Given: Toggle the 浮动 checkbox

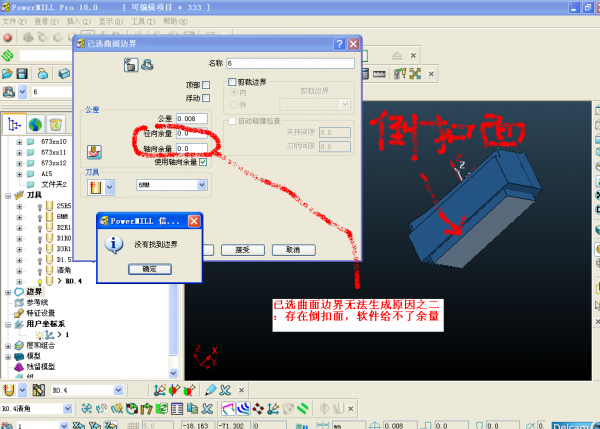Looking at the screenshot, I should point(206,98).
